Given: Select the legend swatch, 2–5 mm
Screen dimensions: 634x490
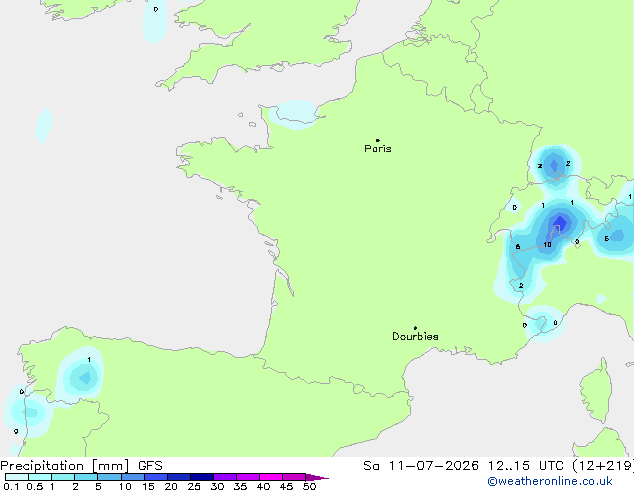Looking at the screenshot, I should 86,477.
